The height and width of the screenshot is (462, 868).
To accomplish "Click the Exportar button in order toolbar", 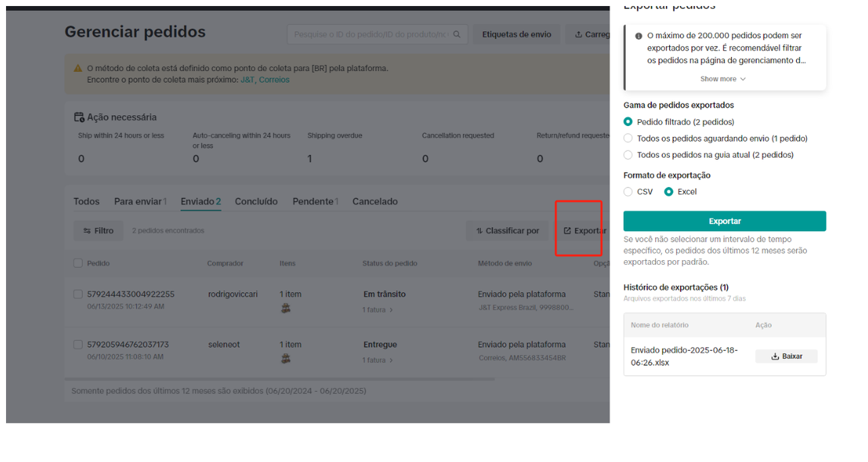I will tap(584, 231).
